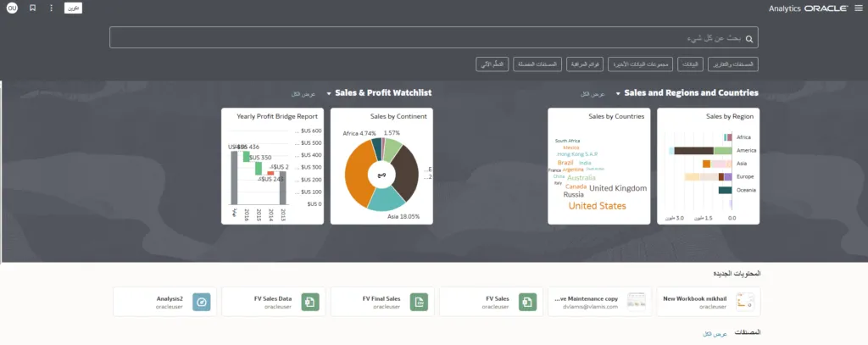868x345 pixels.
Task: Click the Analysis2 gauge icon
Action: click(x=201, y=302)
